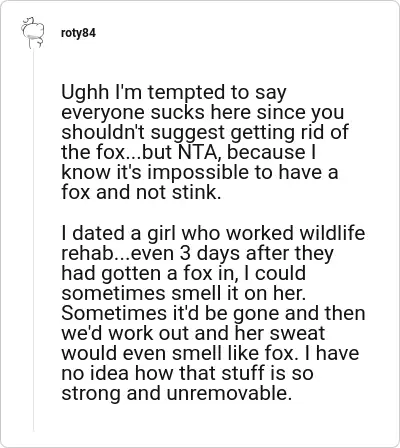Click the line "no idea how that stuff is so"
400x448 pixels.
(x=187, y=373)
